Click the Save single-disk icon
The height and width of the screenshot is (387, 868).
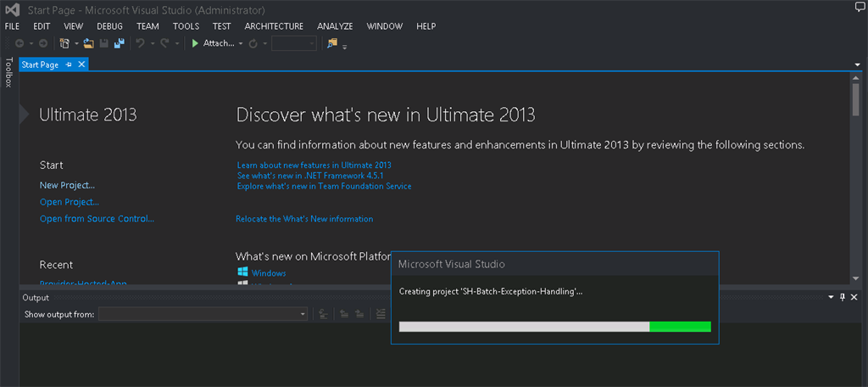coord(103,43)
